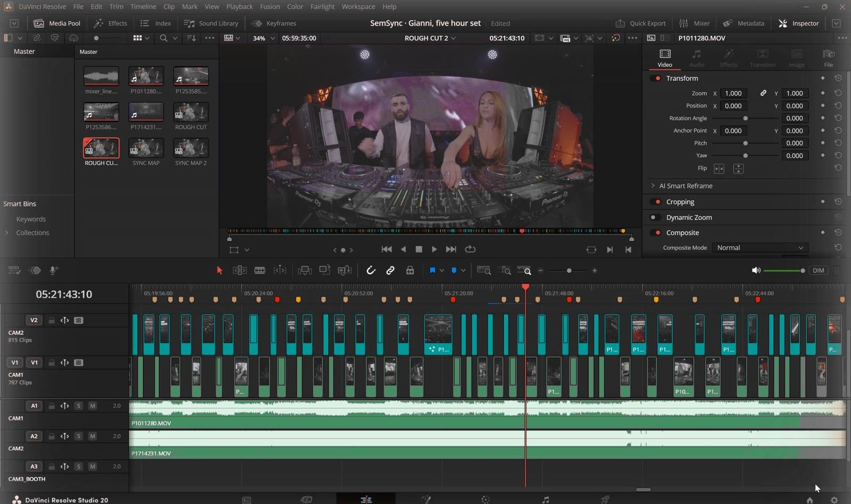
Task: Select the arrow Selection Mode tool
Action: (219, 271)
